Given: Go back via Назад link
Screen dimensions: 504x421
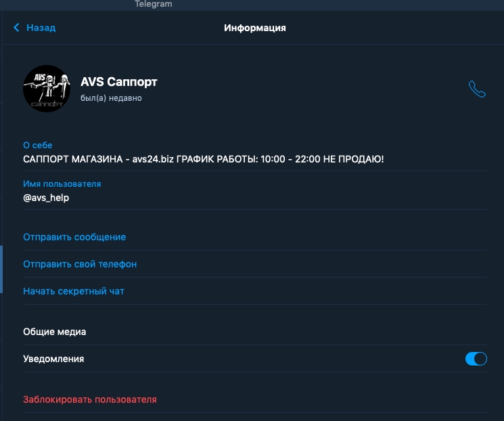Looking at the screenshot, I should point(41,28).
